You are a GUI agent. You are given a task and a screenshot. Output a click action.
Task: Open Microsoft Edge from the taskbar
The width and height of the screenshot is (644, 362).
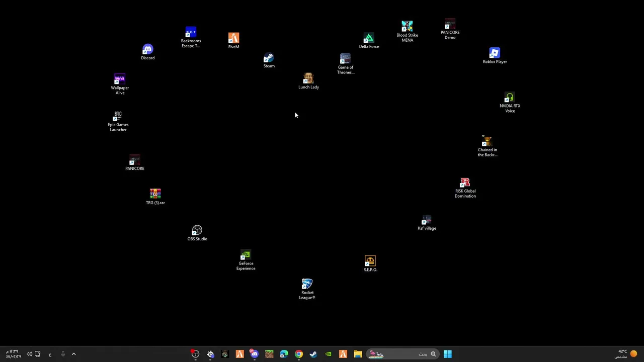[284, 354]
